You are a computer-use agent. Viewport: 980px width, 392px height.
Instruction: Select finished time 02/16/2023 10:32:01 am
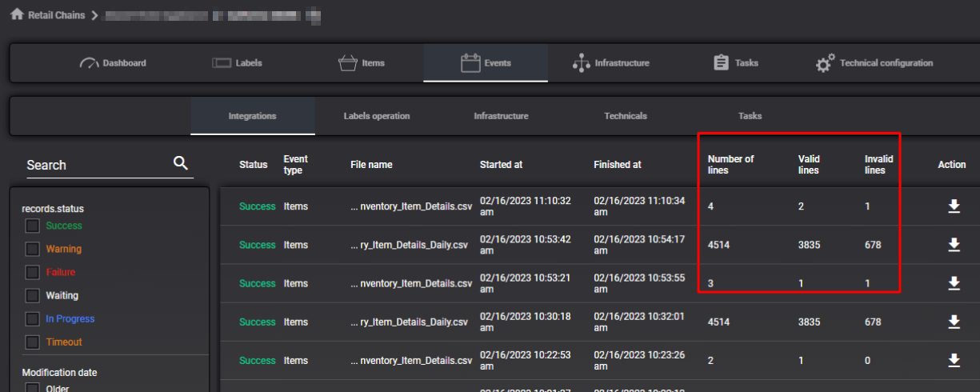(639, 322)
